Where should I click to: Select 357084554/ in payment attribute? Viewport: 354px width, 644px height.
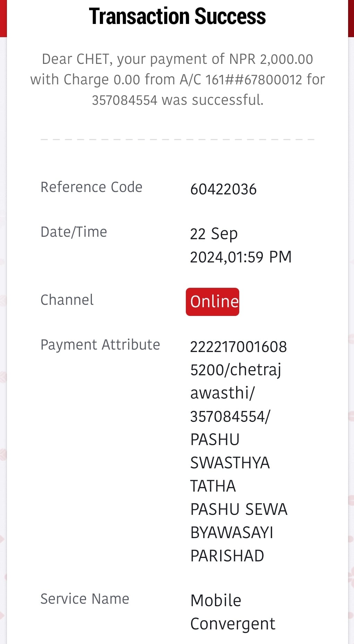pos(231,417)
